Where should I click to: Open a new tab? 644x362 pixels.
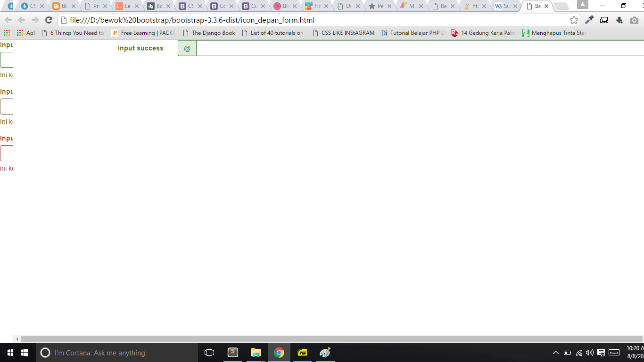pos(561,6)
